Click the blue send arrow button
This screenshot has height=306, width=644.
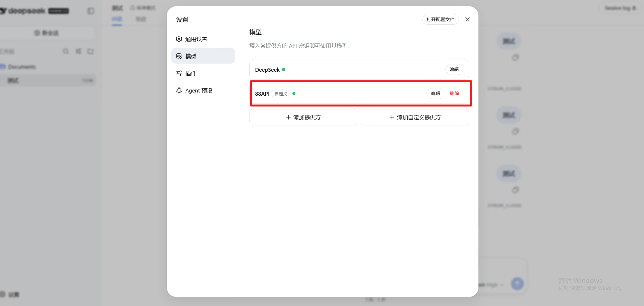click(517, 284)
